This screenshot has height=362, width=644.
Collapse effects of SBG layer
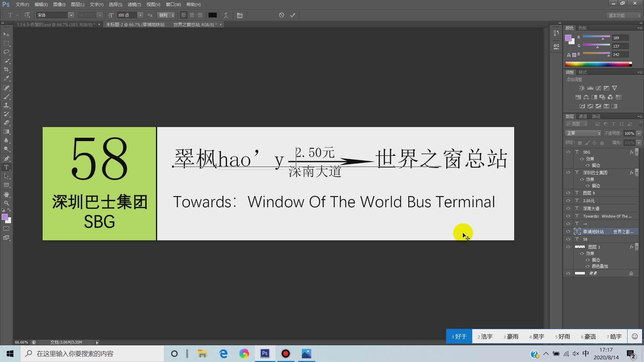click(637, 152)
